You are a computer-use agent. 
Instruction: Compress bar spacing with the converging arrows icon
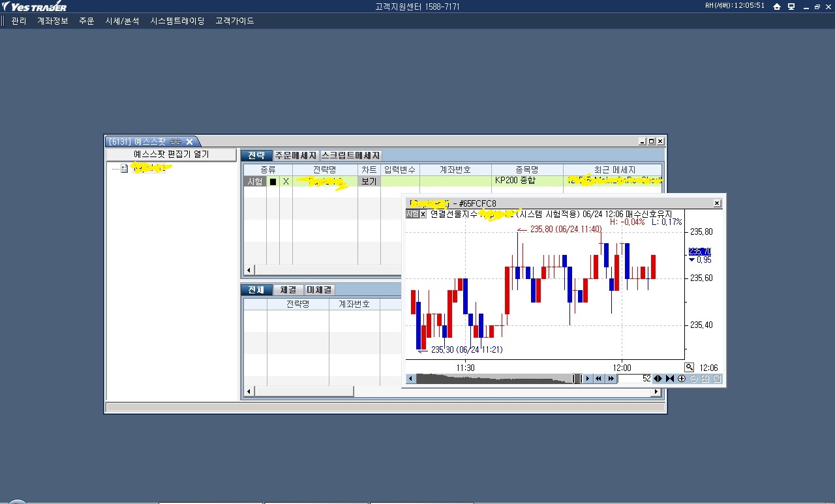click(669, 379)
